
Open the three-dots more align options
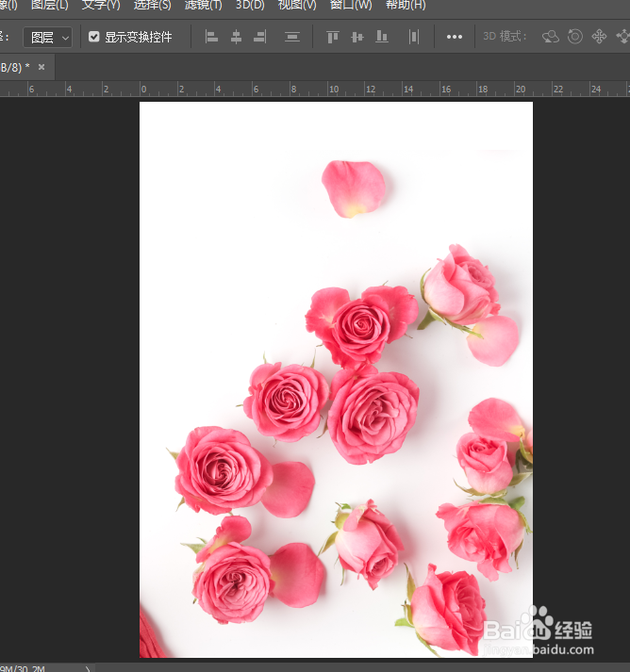455,37
